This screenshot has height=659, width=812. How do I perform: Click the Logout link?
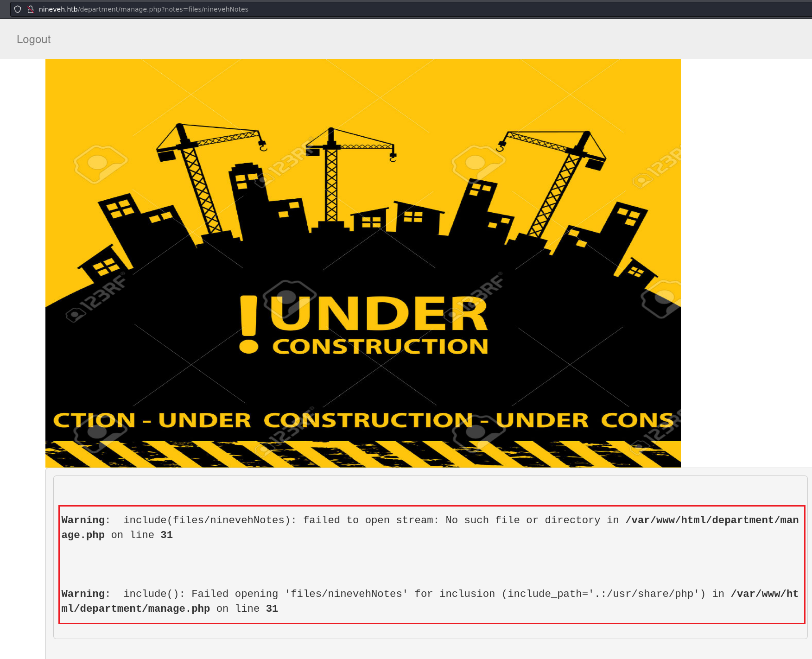pos(33,39)
